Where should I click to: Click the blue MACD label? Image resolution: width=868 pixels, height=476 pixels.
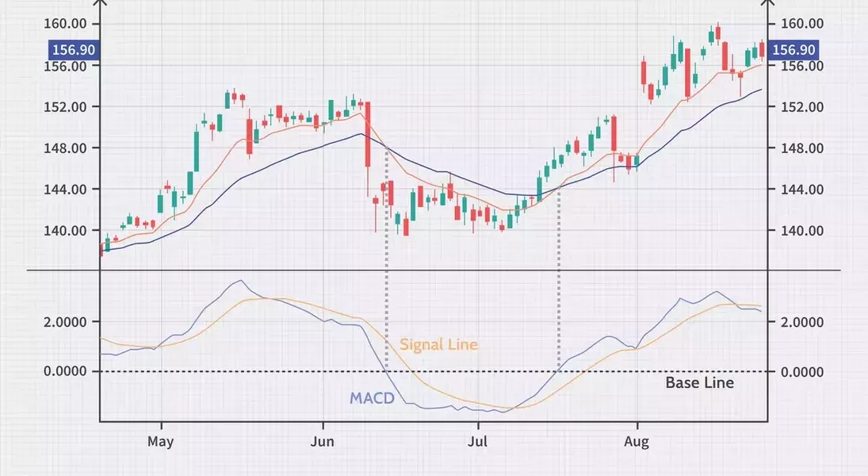pos(372,398)
